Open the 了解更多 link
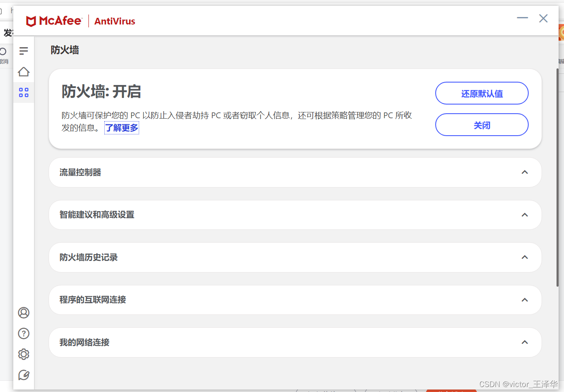This screenshot has width=564, height=392. point(122,128)
